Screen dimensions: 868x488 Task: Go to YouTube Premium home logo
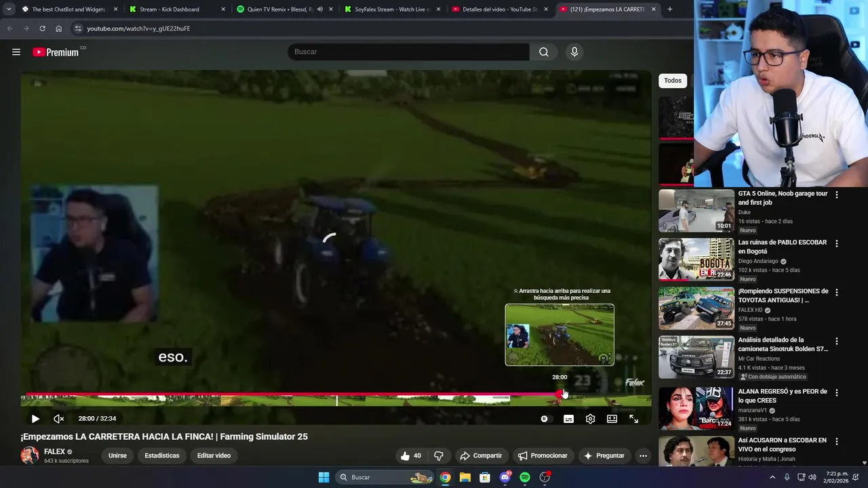(x=57, y=52)
